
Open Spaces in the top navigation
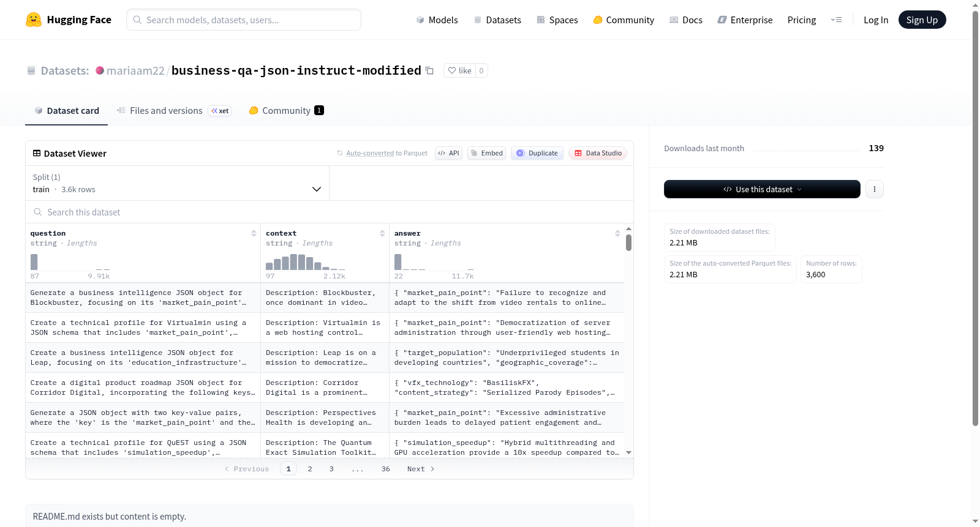pos(557,20)
